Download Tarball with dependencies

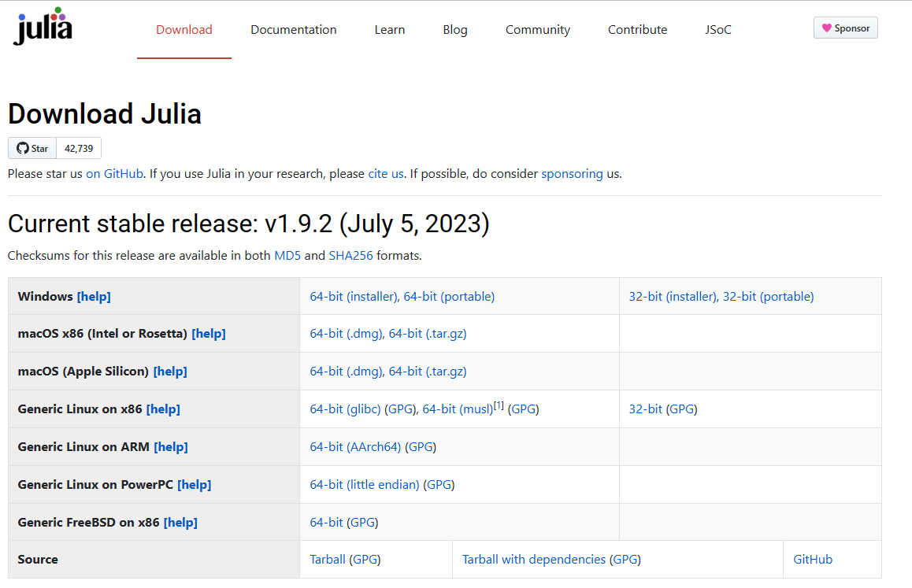pyautogui.click(x=534, y=560)
